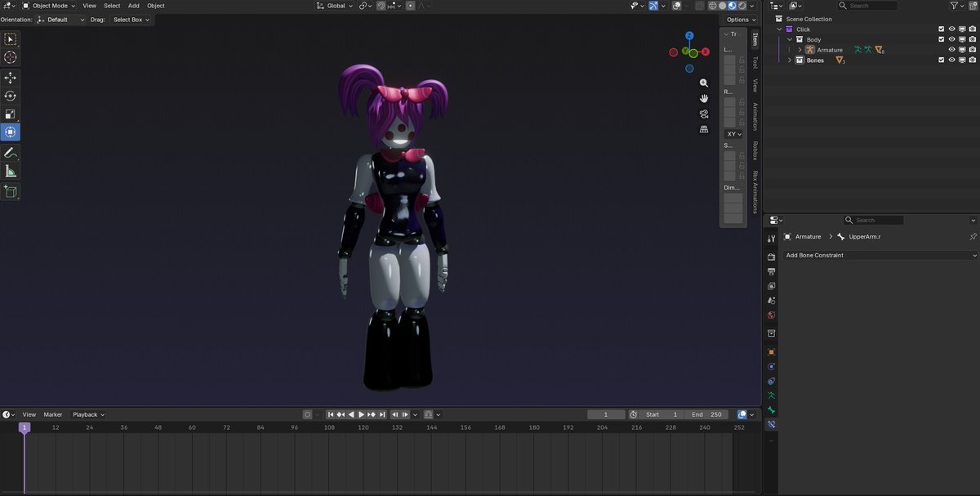The height and width of the screenshot is (496, 980).
Task: Open the Output properties tab
Action: click(771, 271)
